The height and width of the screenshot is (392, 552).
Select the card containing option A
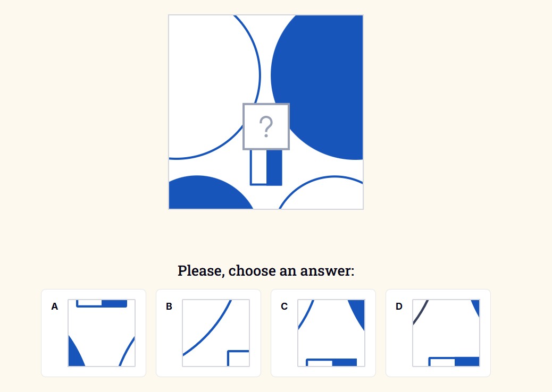(93, 333)
